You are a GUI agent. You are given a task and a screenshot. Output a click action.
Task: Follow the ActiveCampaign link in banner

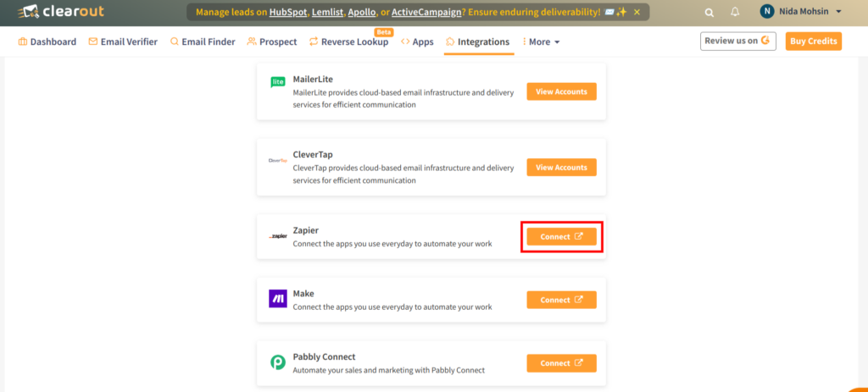pyautogui.click(x=427, y=12)
